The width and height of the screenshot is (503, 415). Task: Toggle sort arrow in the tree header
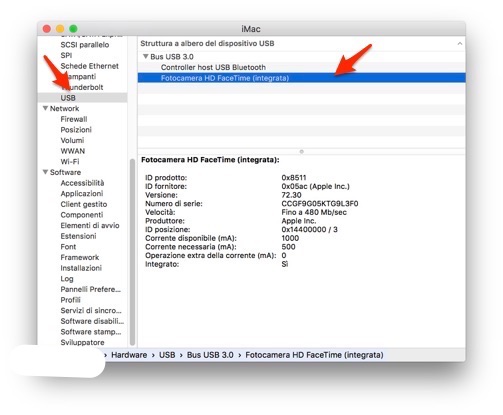pyautogui.click(x=460, y=44)
